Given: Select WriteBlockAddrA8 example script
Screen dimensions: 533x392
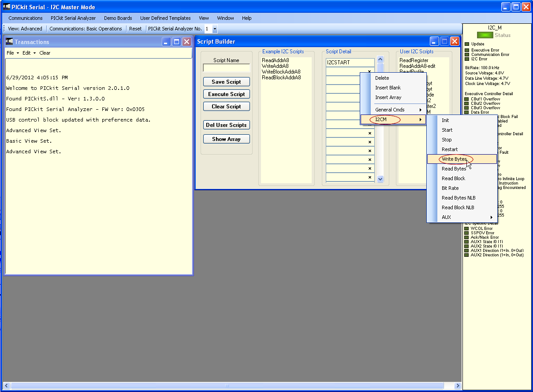Looking at the screenshot, I should point(281,72).
